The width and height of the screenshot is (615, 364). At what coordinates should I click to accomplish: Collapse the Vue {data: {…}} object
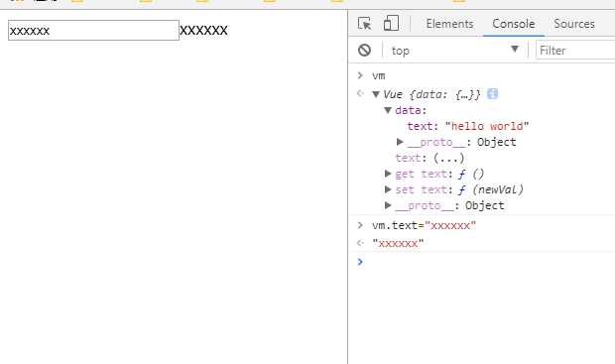[x=376, y=94]
